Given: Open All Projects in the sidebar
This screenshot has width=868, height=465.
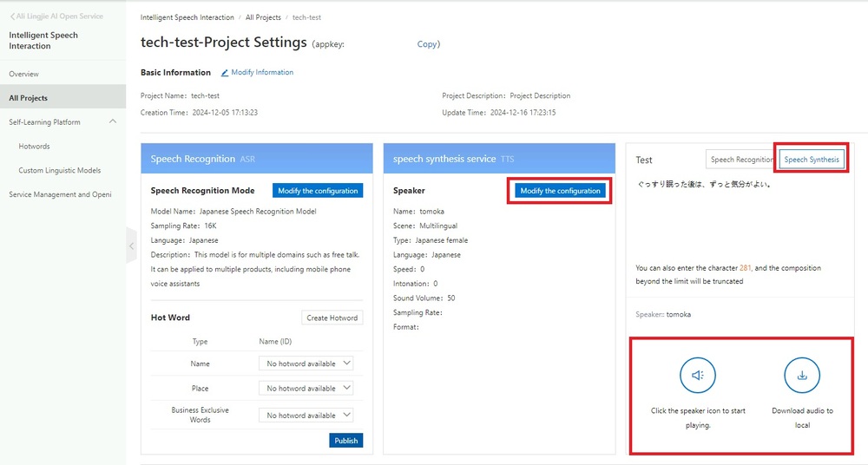Looking at the screenshot, I should [29, 98].
